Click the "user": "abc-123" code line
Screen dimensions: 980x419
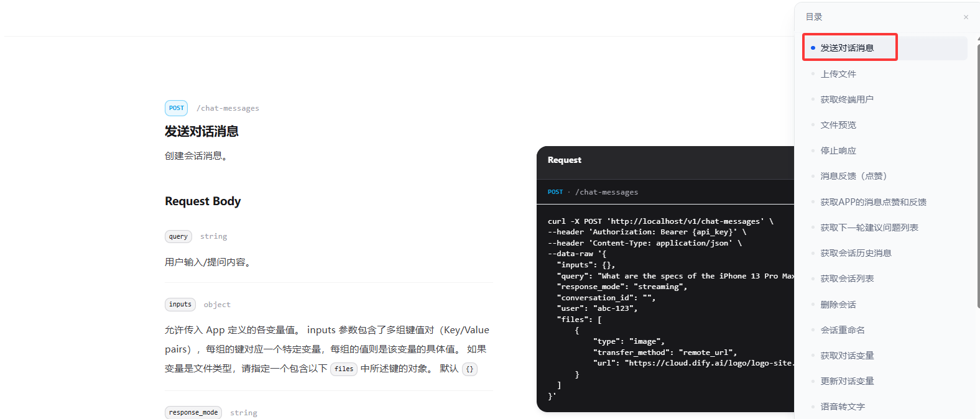(x=597, y=308)
